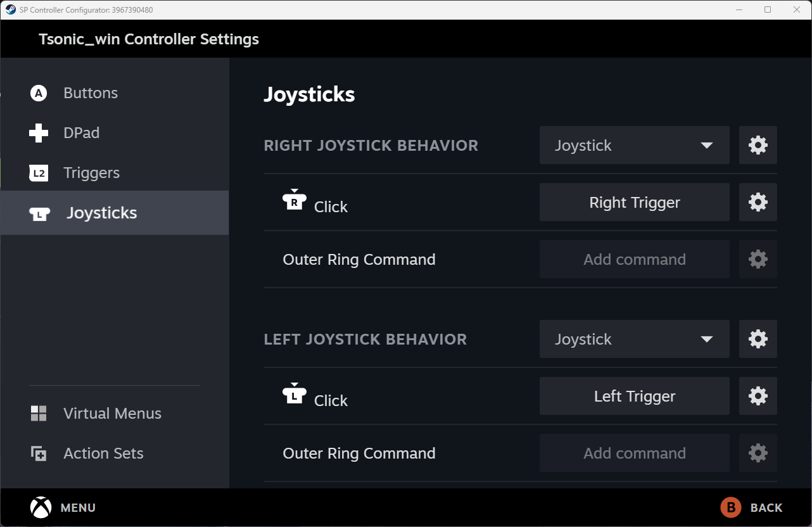Open the Virtual Menus panel icon
Viewport: 812px width, 527px height.
(38, 413)
